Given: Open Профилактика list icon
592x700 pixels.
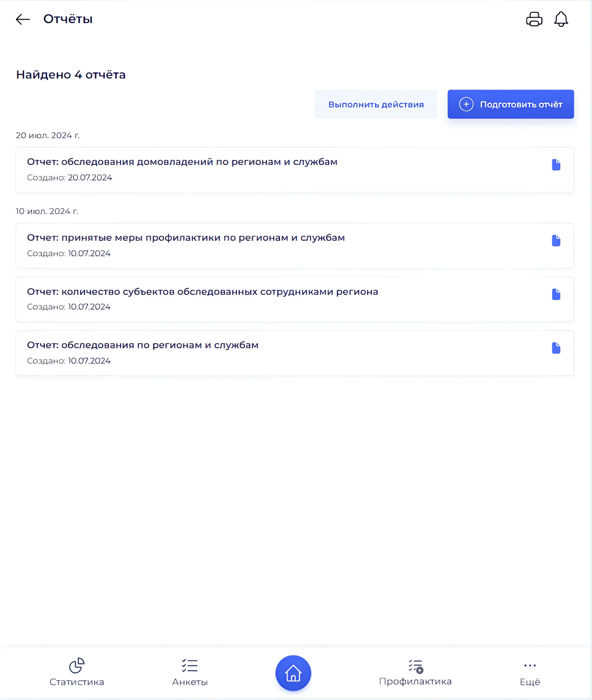Looking at the screenshot, I should 416,666.
